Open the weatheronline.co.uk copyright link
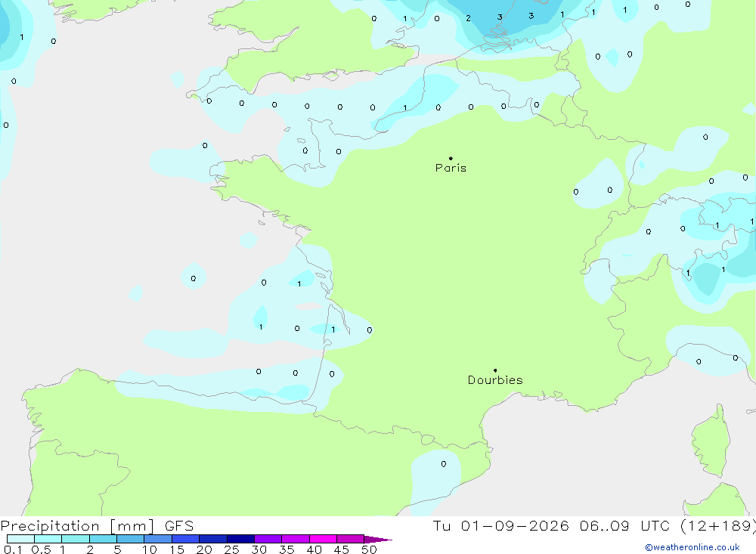Image resolution: width=756 pixels, height=554 pixels. (x=692, y=547)
